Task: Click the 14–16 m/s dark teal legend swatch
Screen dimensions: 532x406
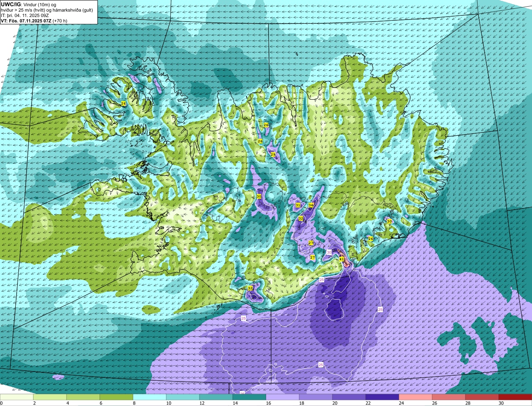Action: click(x=249, y=397)
